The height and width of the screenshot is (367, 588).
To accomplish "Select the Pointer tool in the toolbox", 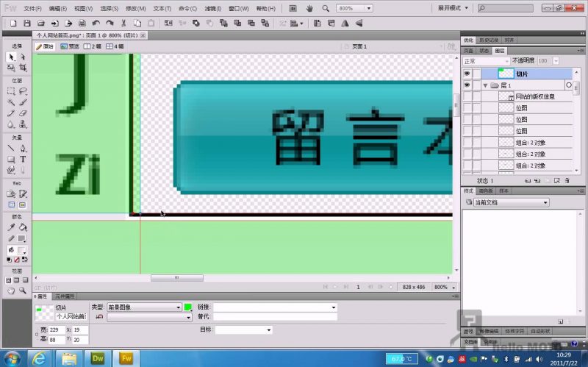I will click(x=12, y=57).
